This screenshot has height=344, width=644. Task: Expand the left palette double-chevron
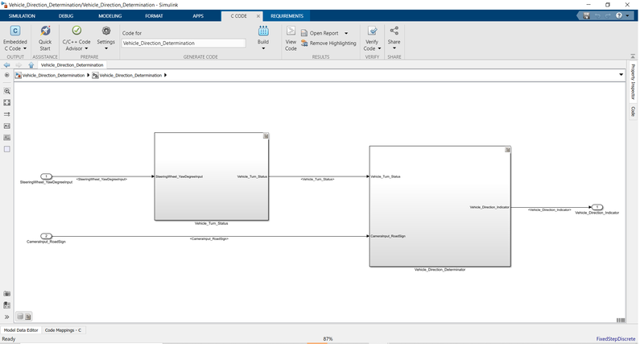tap(7, 317)
